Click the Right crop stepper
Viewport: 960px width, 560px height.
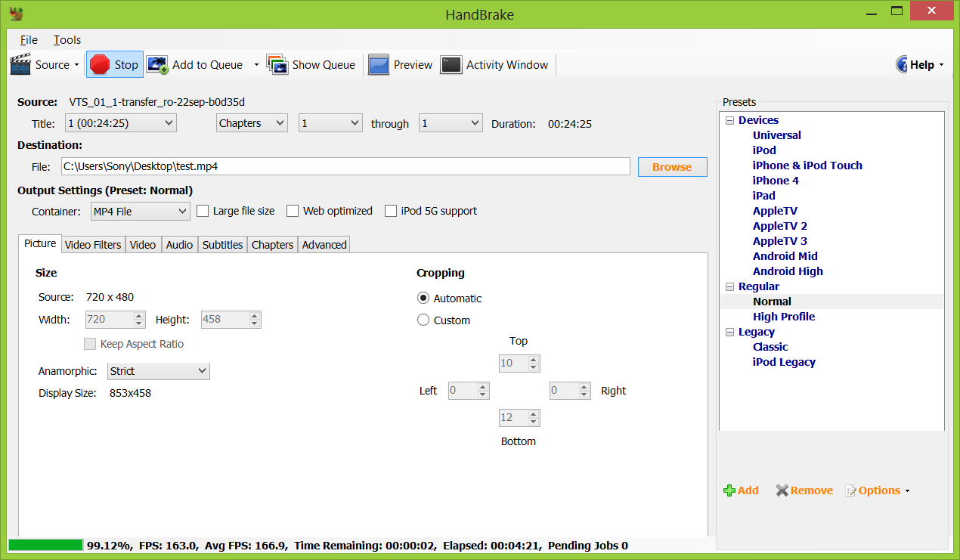pos(570,391)
